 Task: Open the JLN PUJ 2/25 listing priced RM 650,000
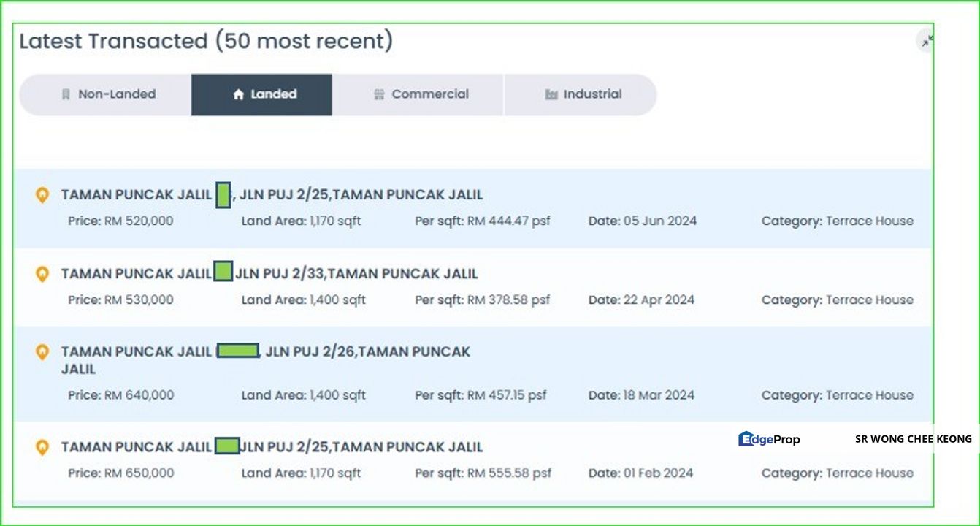[272, 447]
